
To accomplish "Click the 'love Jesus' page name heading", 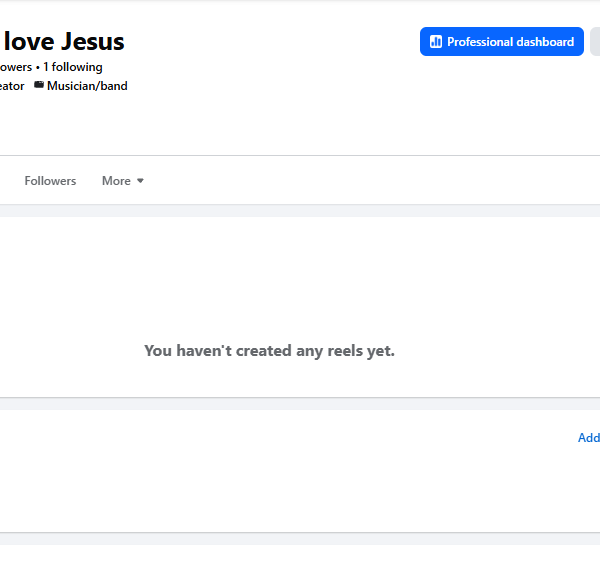I will click(64, 41).
